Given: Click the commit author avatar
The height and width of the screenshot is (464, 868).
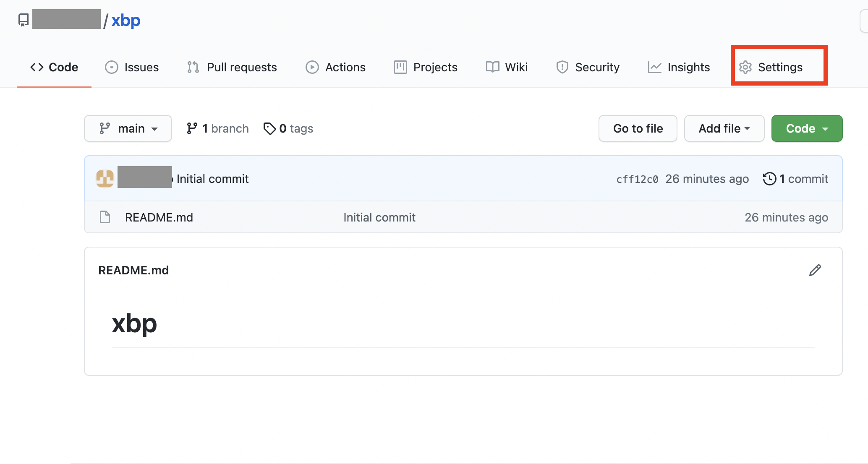Looking at the screenshot, I should (105, 178).
